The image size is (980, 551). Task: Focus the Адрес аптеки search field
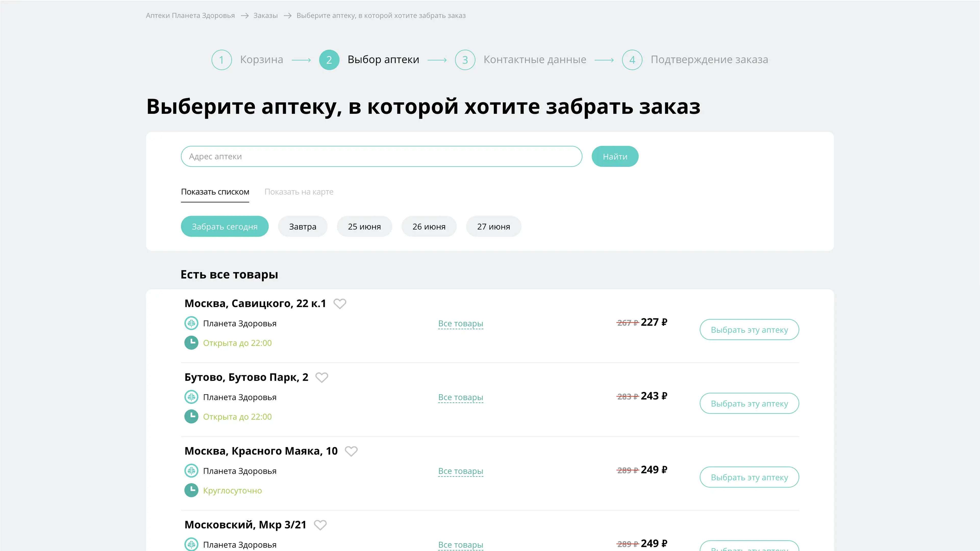click(381, 156)
